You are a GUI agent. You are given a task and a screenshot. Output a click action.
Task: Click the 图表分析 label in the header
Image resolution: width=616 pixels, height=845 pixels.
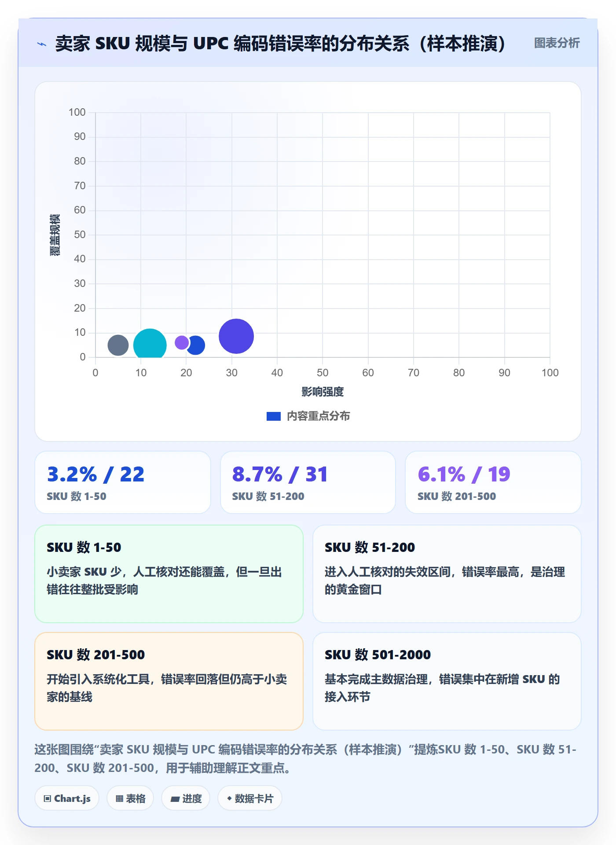pyautogui.click(x=557, y=43)
